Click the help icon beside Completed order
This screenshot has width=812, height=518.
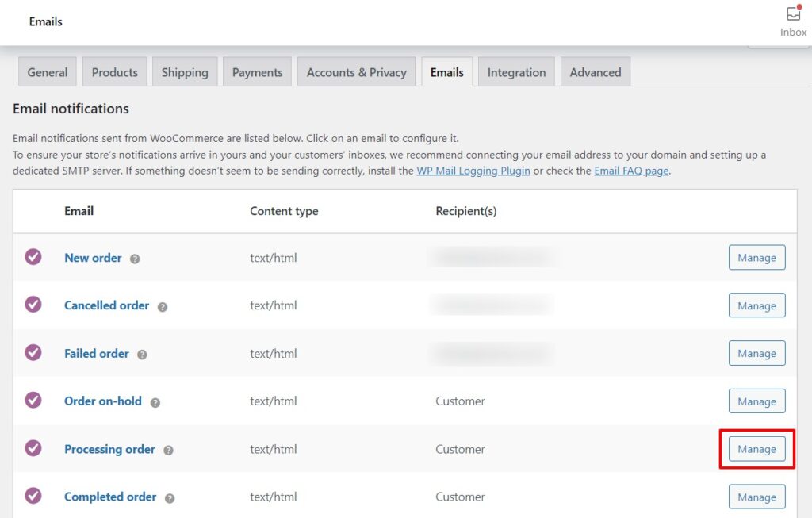(169, 497)
